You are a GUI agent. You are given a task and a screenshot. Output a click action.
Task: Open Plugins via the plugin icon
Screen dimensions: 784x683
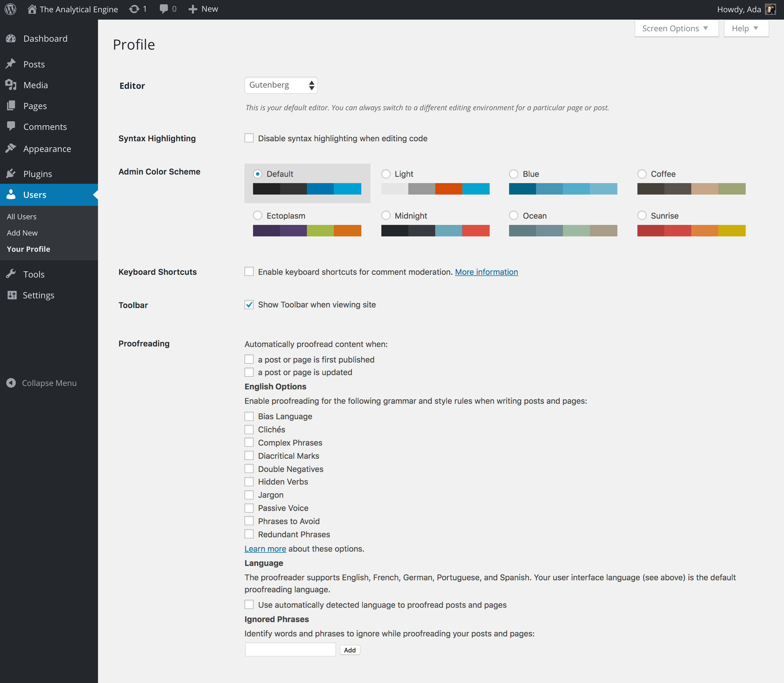tap(11, 173)
